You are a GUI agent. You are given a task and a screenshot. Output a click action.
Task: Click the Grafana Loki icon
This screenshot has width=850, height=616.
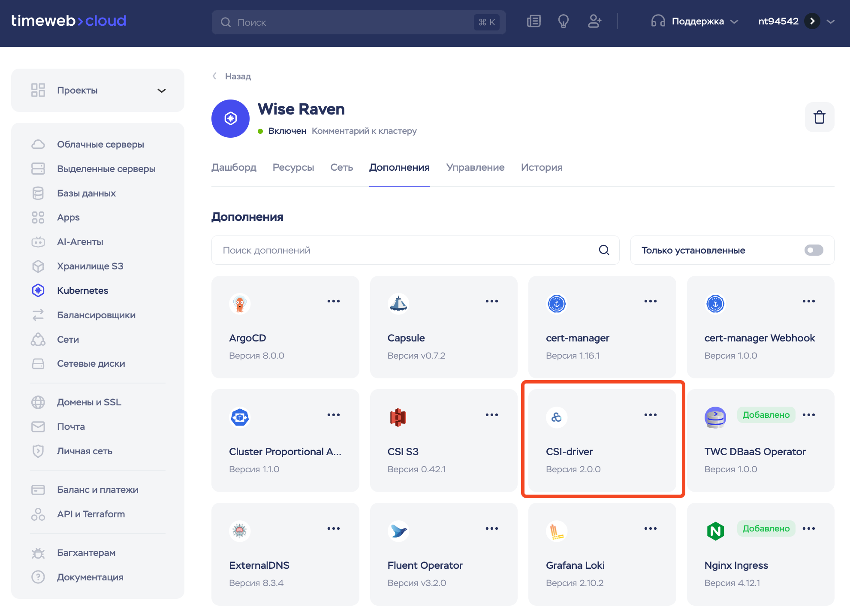[x=557, y=531]
